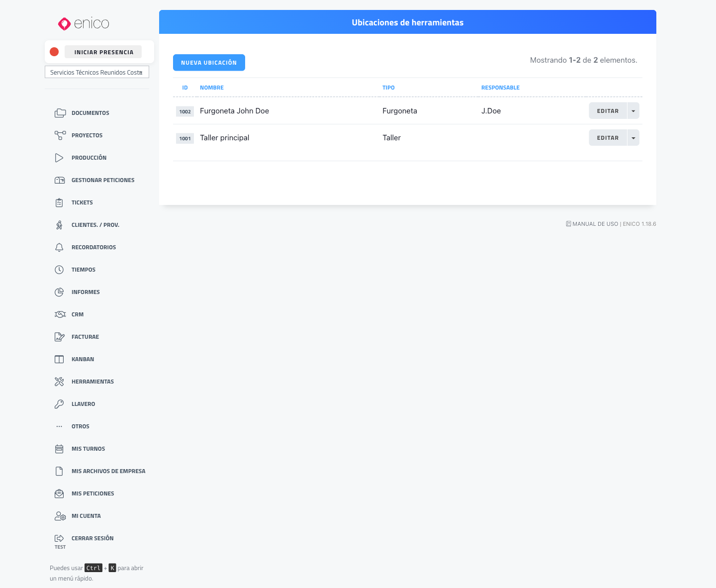The width and height of the screenshot is (716, 588).
Task: Click the Llavero key icon
Action: click(59, 404)
